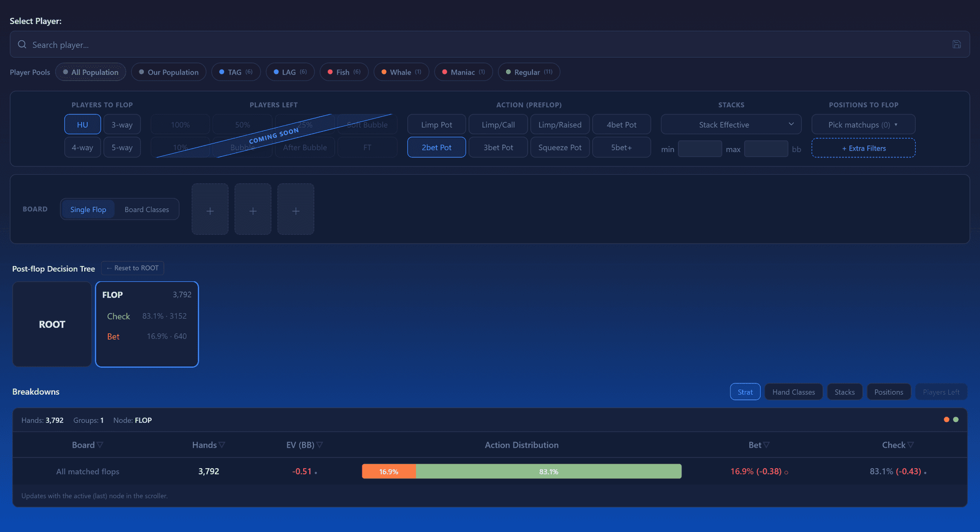Screen dimensions: 980x532
Task: Add the second flop card slot
Action: click(253, 209)
